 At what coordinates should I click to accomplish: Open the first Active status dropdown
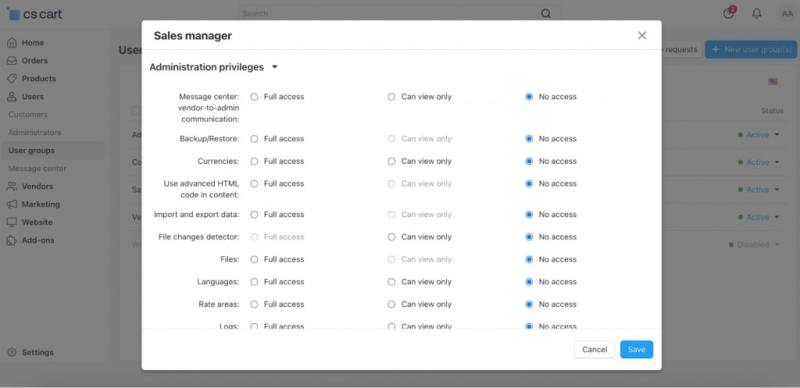point(759,135)
